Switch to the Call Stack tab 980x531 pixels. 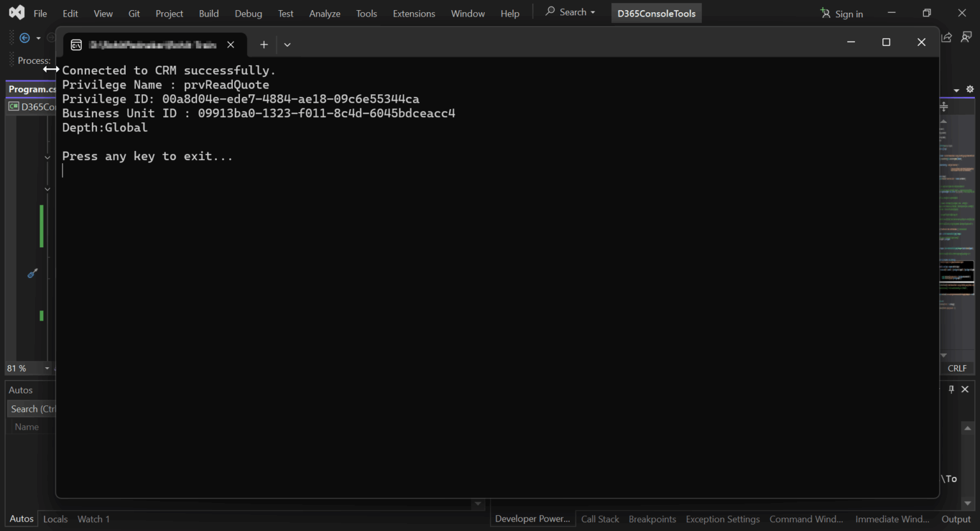[600, 519]
